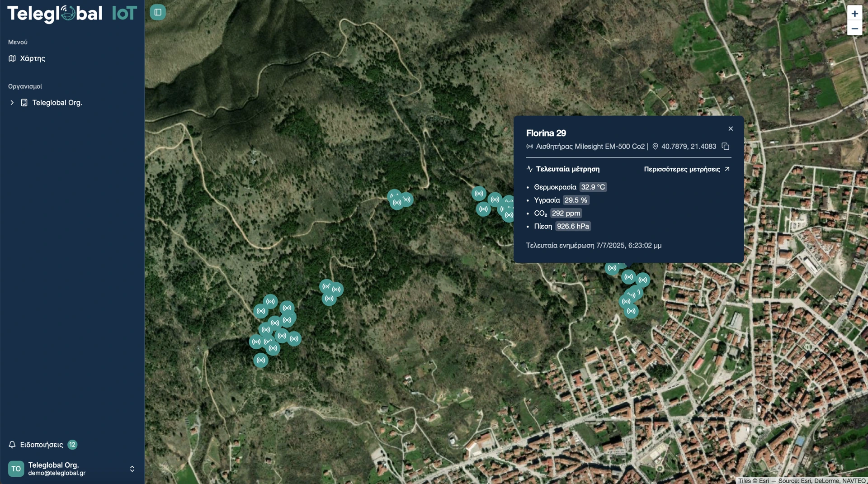Click the demo@teleglobal.gr account entry
The width and height of the screenshot is (868, 484).
[57, 473]
